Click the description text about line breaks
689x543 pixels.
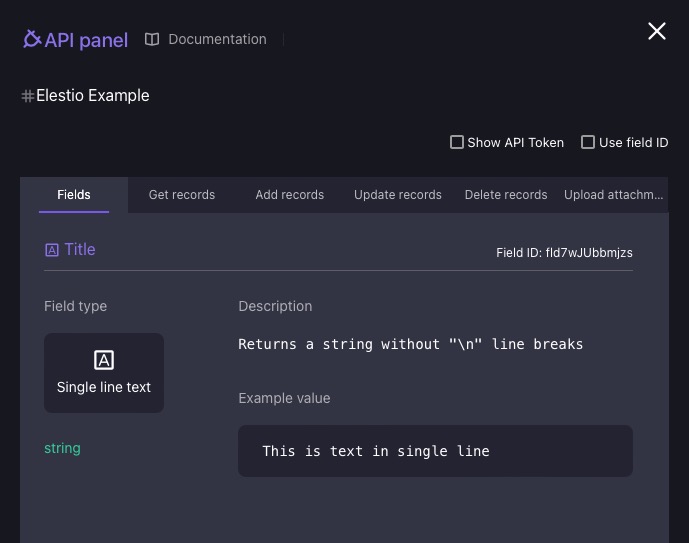(x=410, y=344)
